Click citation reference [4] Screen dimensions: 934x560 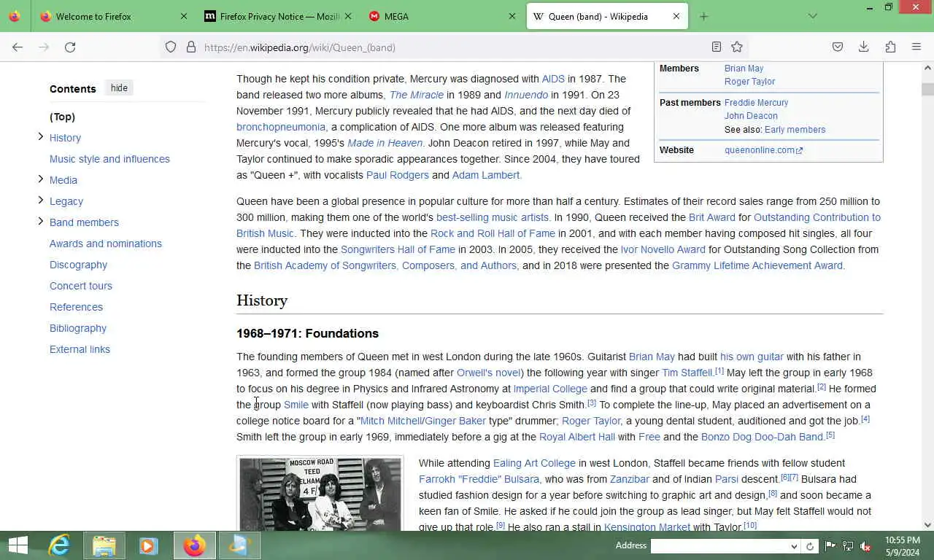pos(865,419)
